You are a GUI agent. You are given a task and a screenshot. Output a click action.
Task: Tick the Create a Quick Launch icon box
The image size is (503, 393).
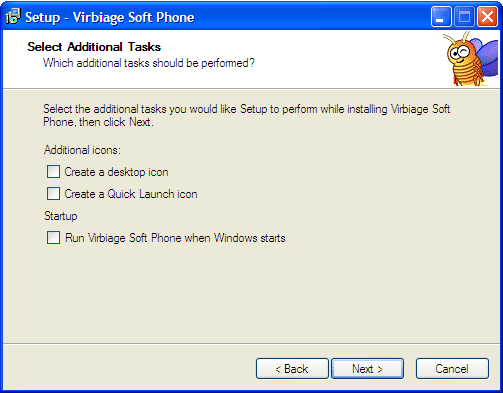[53, 194]
